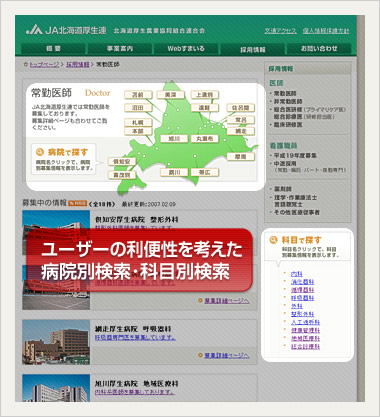
Task: Open the 採用情報 navigation tab
Action: pyautogui.click(x=252, y=49)
